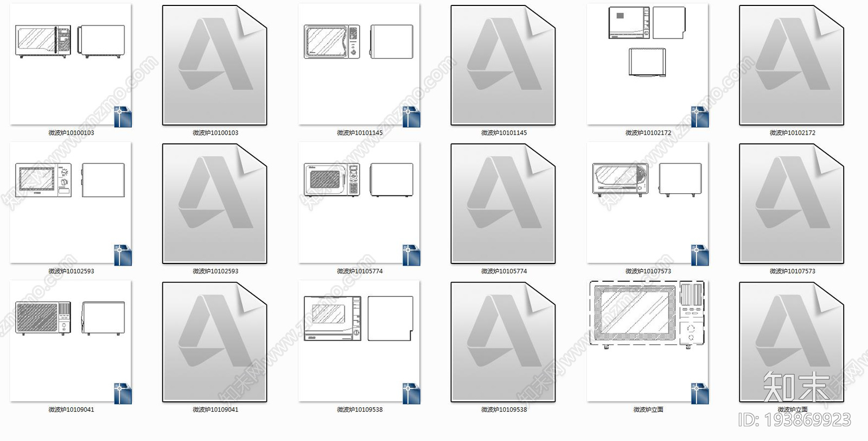Click the 微波炉立面 label under the elevation preview

tap(648, 409)
